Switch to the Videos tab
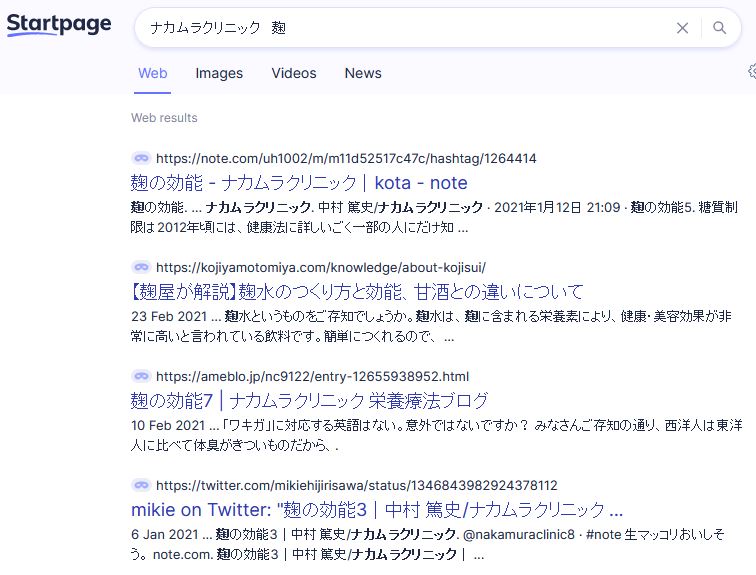The image size is (756, 575). (x=294, y=73)
